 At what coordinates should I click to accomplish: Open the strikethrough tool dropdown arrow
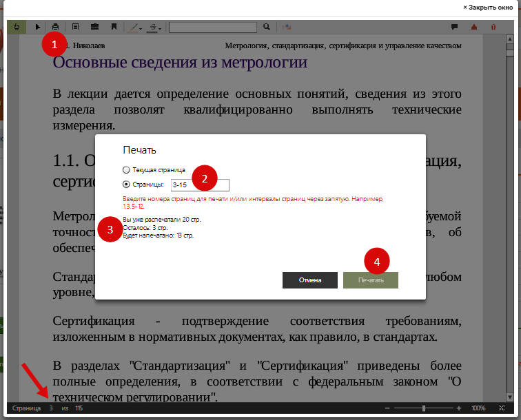(161, 28)
